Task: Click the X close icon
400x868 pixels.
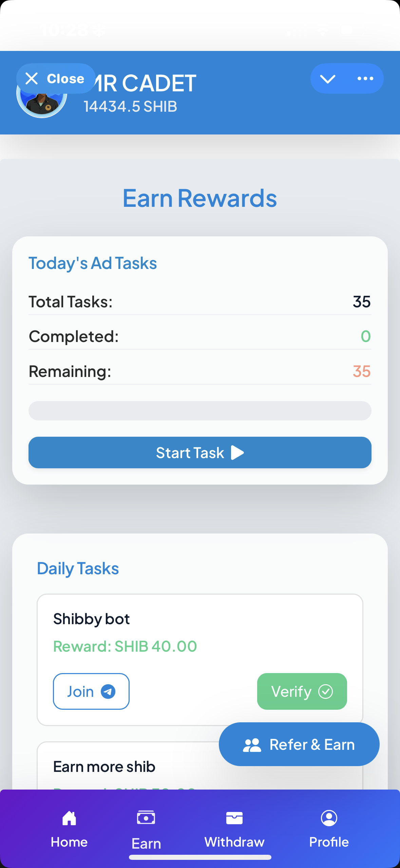Action: pyautogui.click(x=32, y=78)
